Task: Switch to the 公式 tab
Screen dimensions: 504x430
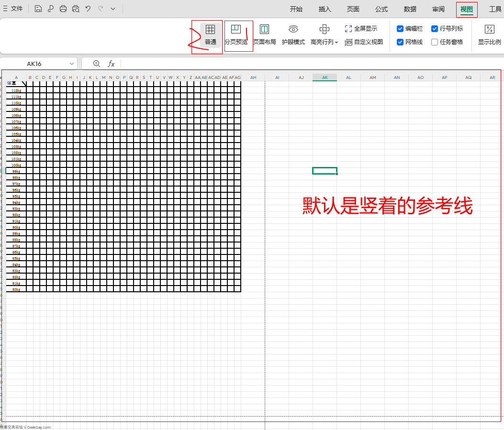Action: tap(381, 9)
